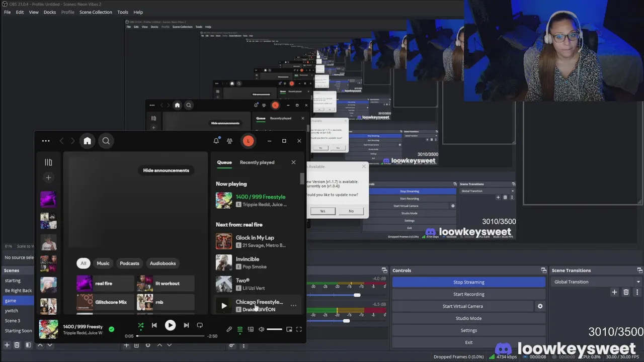The width and height of the screenshot is (644, 362).
Task: Open the rnb playlist card
Action: pos(166,302)
